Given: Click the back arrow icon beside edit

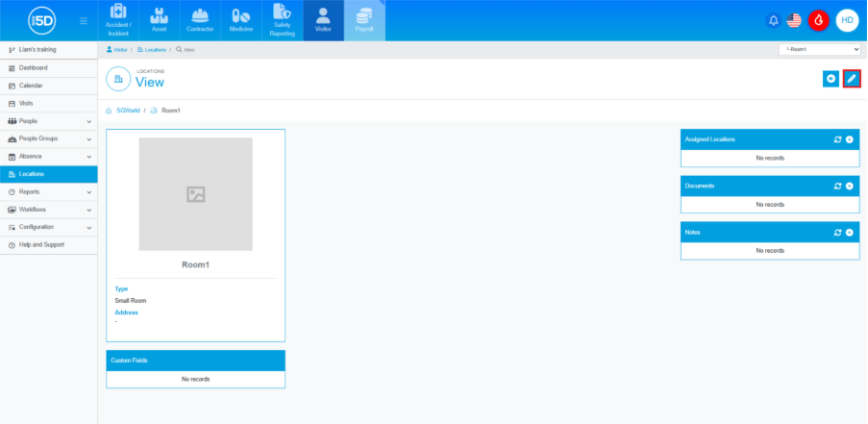Looking at the screenshot, I should tap(831, 79).
